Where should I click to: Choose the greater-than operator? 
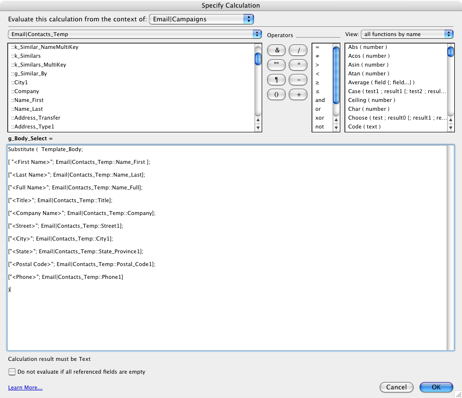click(x=322, y=65)
